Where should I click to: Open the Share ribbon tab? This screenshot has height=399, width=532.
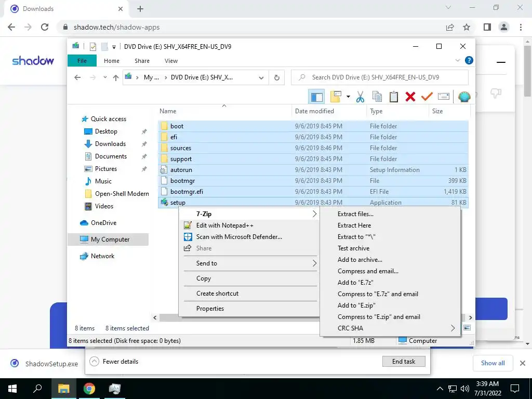click(142, 61)
